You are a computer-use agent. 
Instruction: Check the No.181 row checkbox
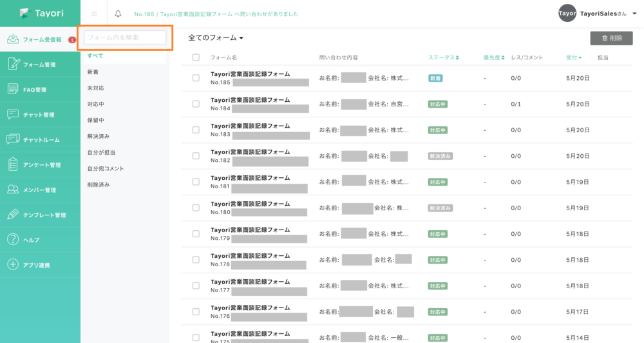(196, 182)
